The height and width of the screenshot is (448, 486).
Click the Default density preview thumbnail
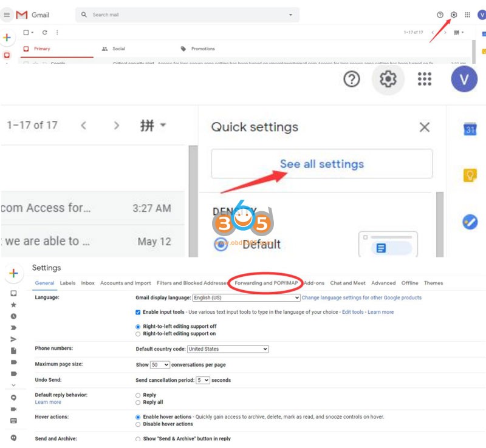[388, 244]
